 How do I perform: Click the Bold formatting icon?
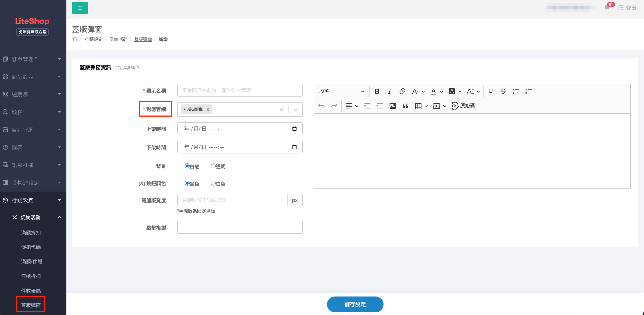377,91
